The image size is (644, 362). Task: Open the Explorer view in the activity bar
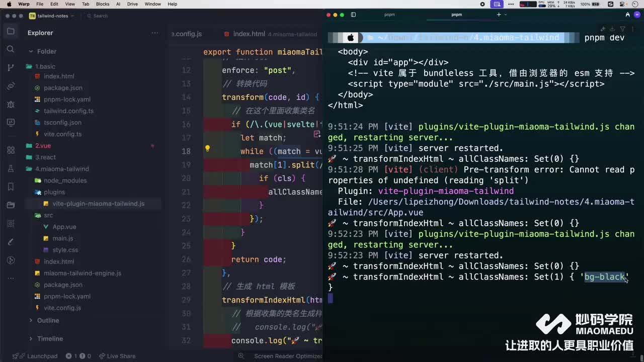11,31
